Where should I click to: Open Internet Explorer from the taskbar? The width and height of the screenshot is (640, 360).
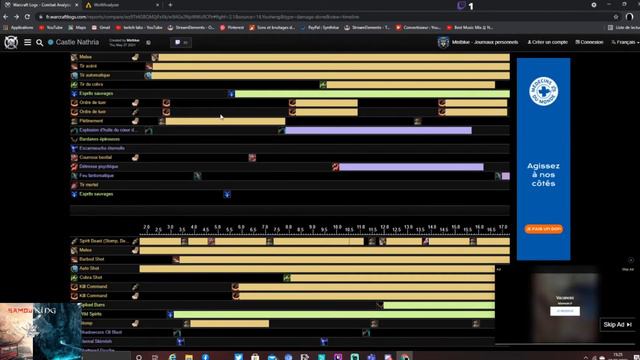tap(172, 357)
